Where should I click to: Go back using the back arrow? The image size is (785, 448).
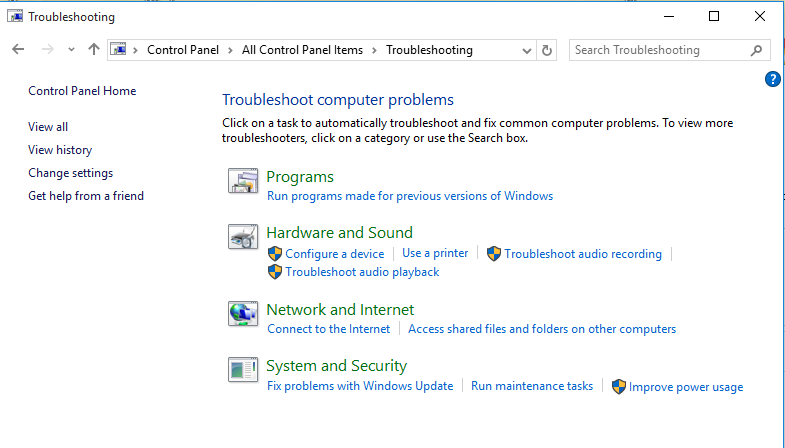tap(18, 49)
